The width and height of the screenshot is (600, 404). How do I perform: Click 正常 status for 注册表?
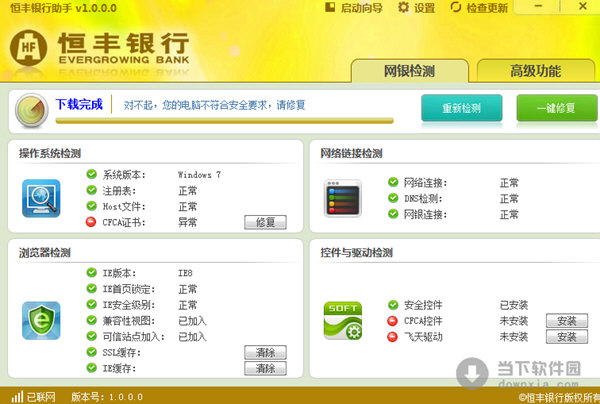tap(188, 191)
